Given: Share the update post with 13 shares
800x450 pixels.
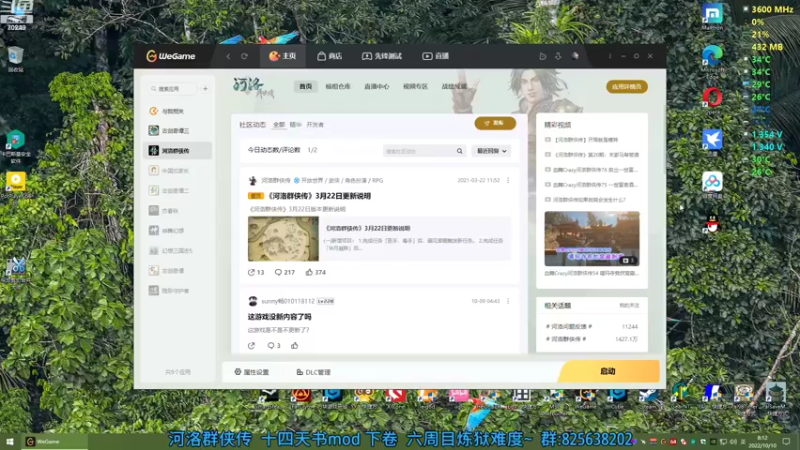Looking at the screenshot, I should click(256, 272).
